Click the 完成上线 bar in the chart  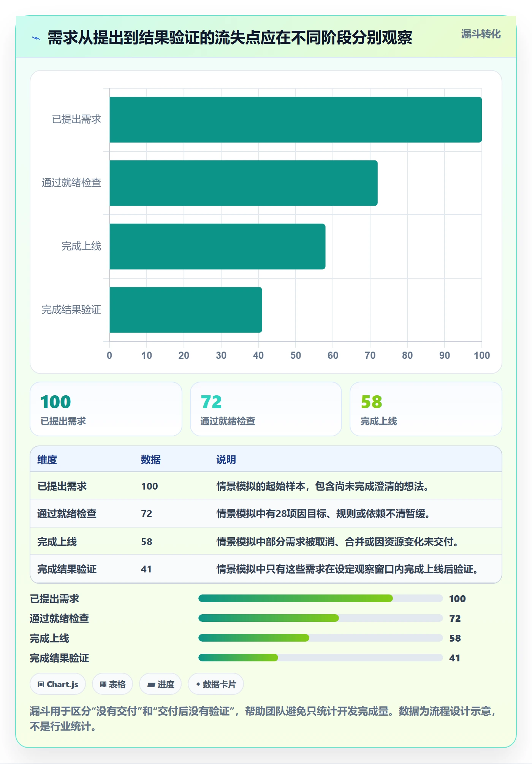(x=217, y=247)
